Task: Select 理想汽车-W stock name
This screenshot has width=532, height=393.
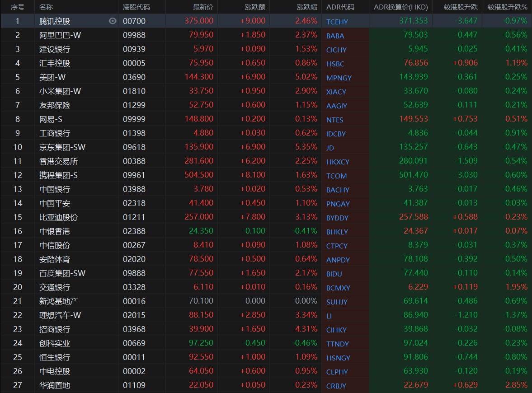Action: 60,315
